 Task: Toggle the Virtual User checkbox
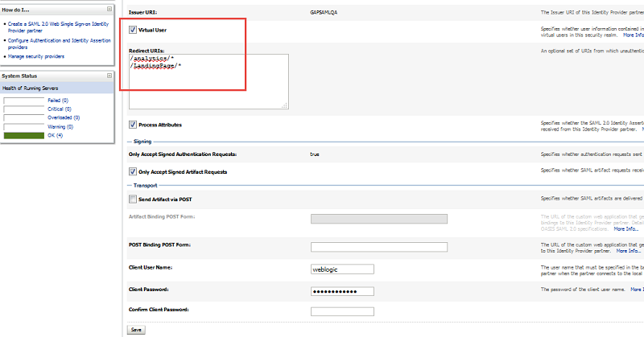133,30
